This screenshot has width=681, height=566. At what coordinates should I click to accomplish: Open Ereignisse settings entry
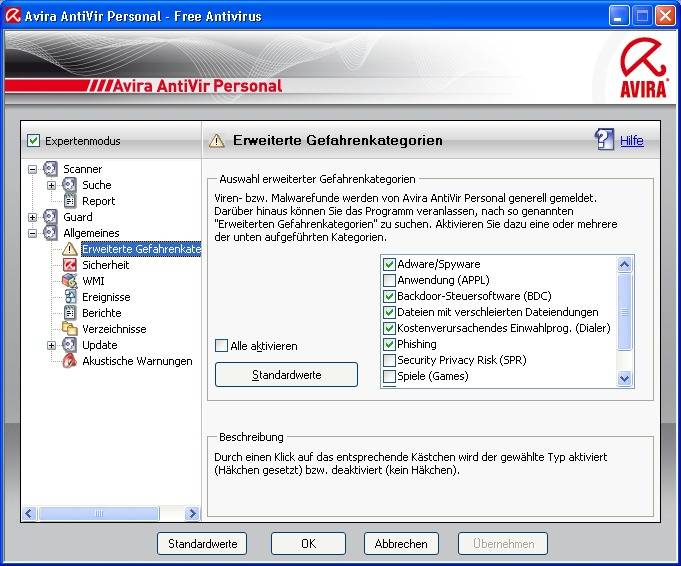[106, 297]
